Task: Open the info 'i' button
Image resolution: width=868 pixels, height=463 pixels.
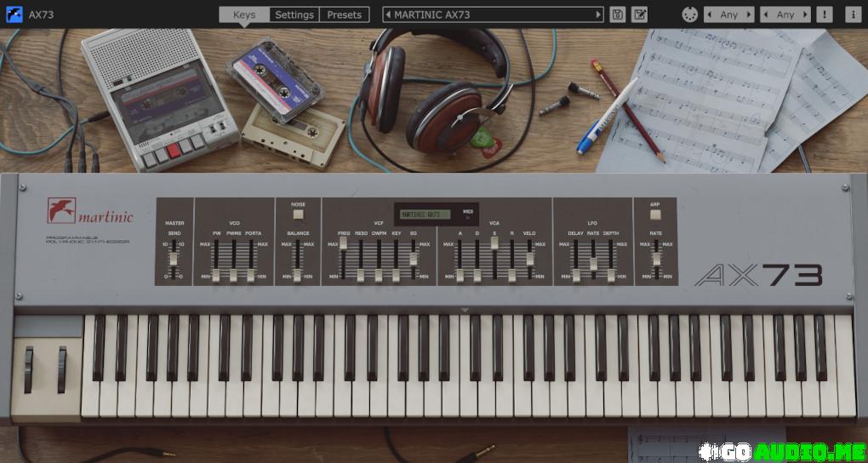Action: pyautogui.click(x=853, y=14)
